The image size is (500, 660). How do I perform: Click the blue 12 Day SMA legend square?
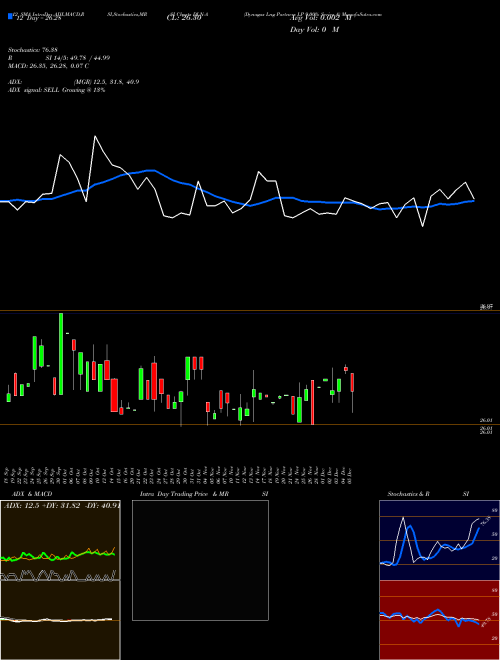[10, 17]
